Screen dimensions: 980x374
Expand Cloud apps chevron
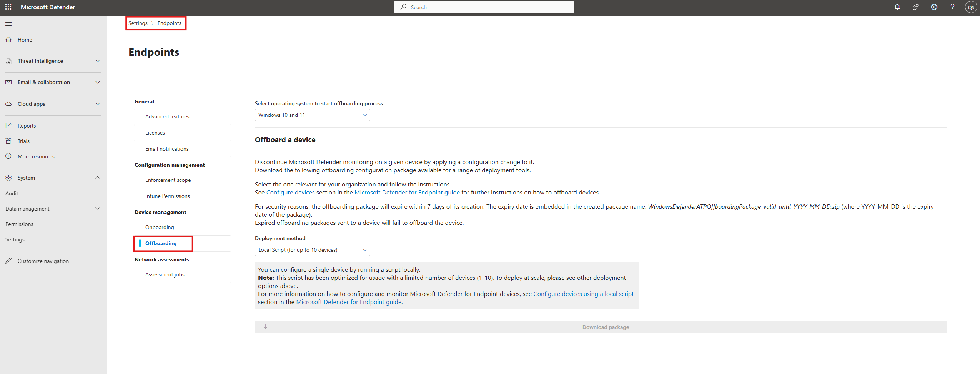coord(98,104)
